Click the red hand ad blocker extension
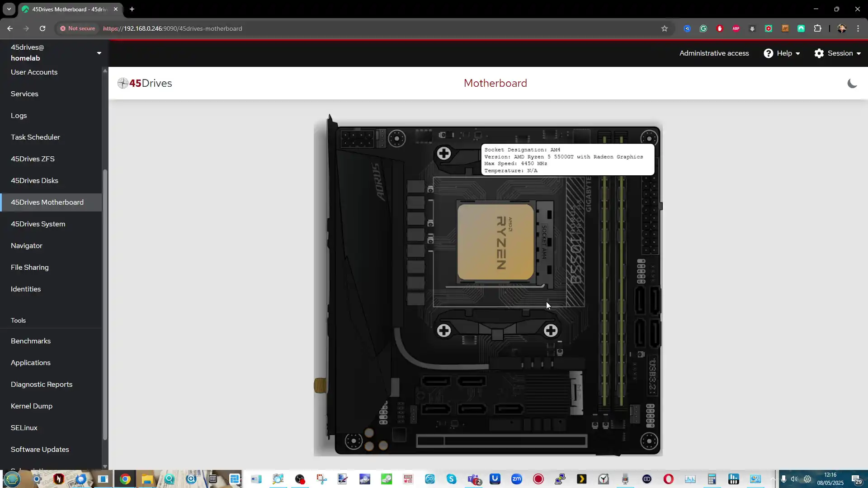Image resolution: width=868 pixels, height=488 pixels. [x=719, y=28]
